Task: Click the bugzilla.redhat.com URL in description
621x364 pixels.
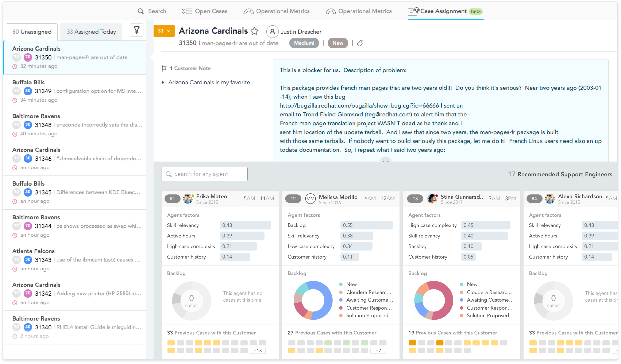Action: [x=359, y=106]
